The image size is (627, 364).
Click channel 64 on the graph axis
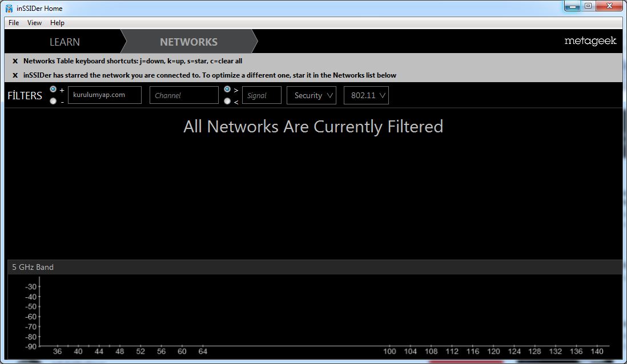(203, 351)
